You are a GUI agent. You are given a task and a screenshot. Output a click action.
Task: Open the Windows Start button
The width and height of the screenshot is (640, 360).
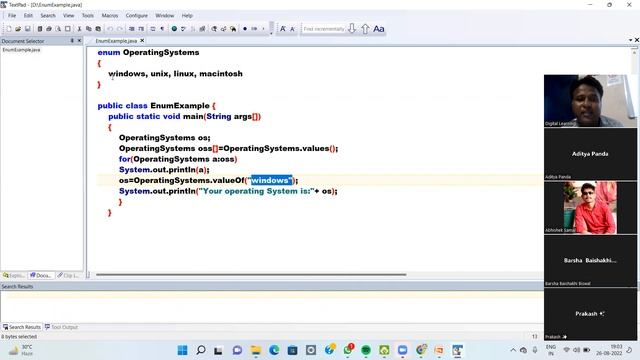tap(182, 350)
